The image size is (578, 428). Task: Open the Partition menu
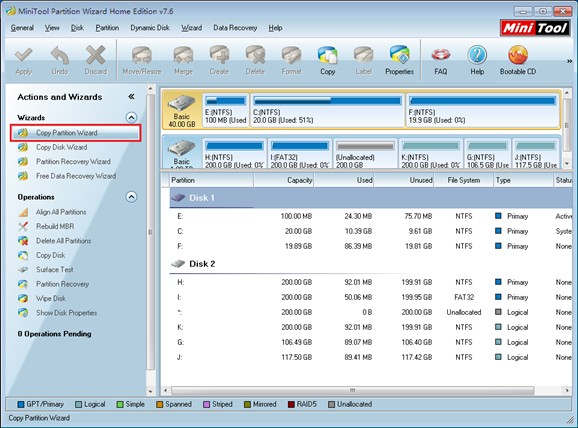click(107, 28)
